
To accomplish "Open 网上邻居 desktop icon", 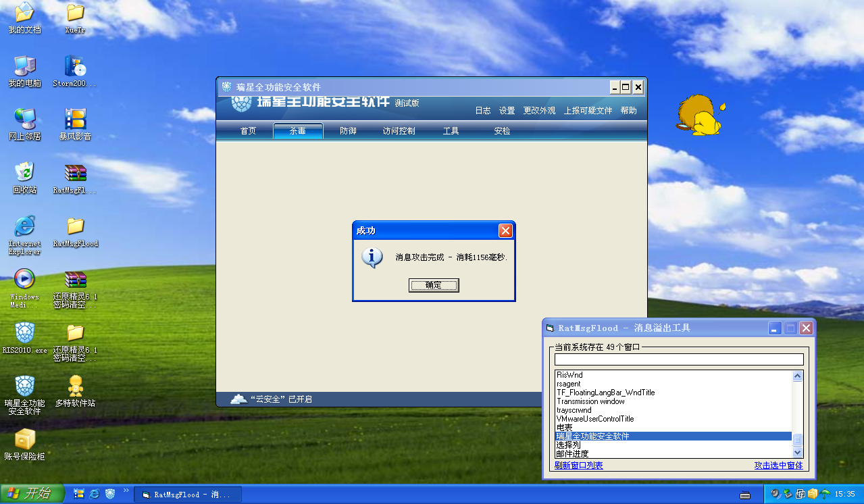I will 24,124.
